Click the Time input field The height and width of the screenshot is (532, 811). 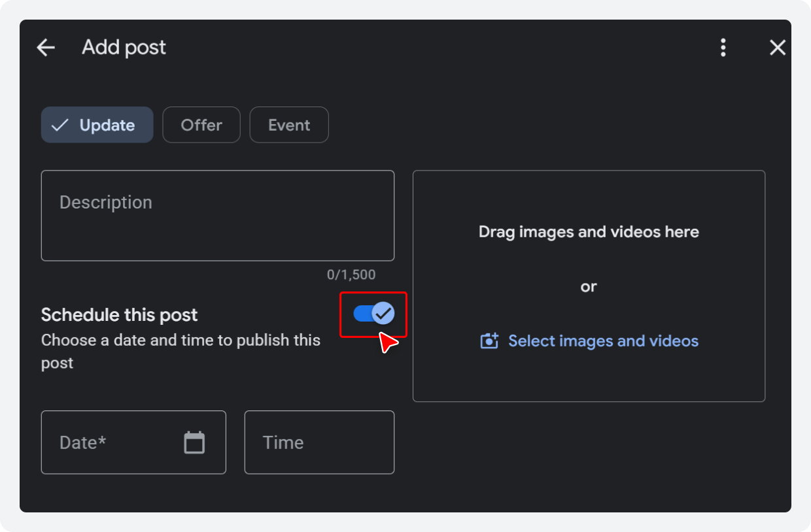click(319, 442)
